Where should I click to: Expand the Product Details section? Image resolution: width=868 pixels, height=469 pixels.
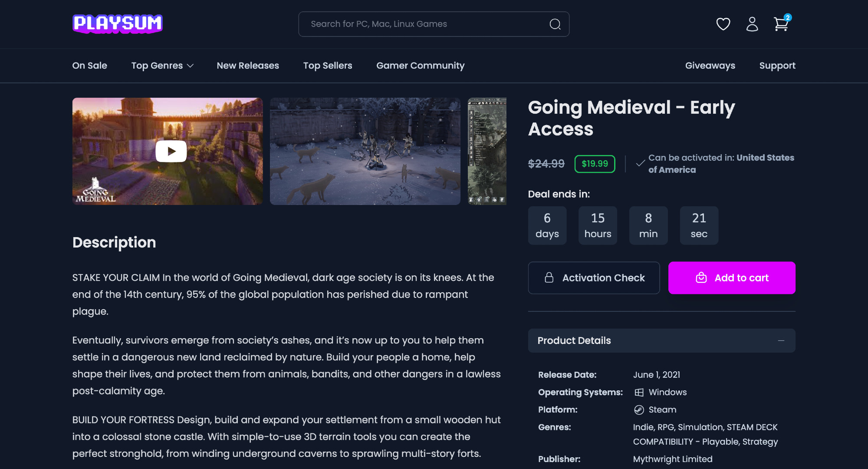coord(783,340)
